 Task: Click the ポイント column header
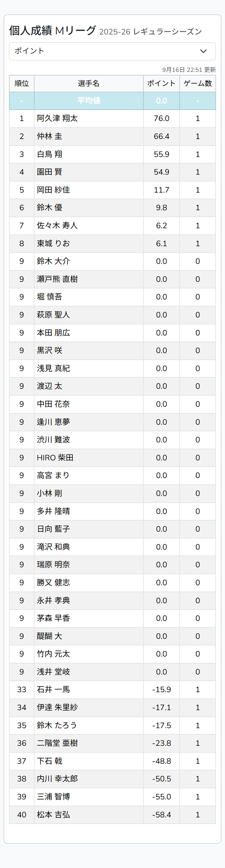(161, 84)
